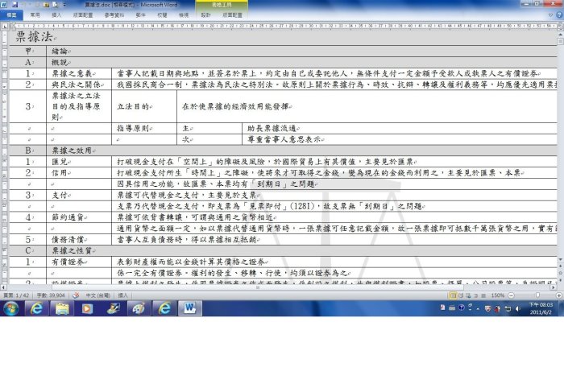
Task: Launch Windows Explorer from the taskbar
Action: click(x=62, y=307)
